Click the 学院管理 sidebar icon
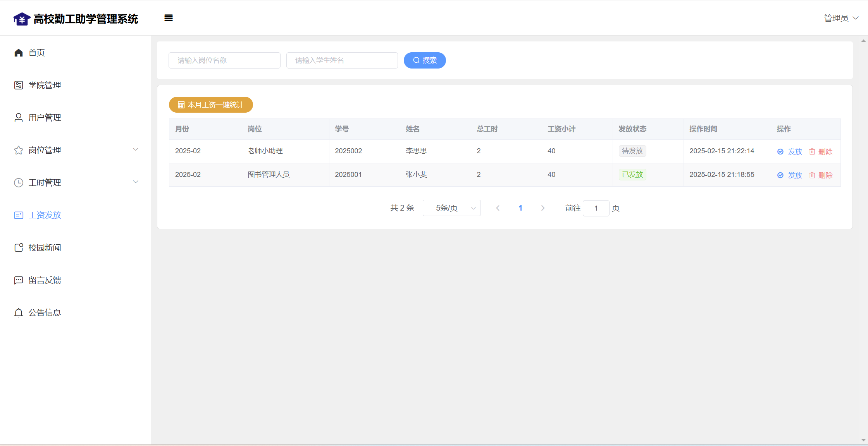The height and width of the screenshot is (446, 868). click(19, 85)
